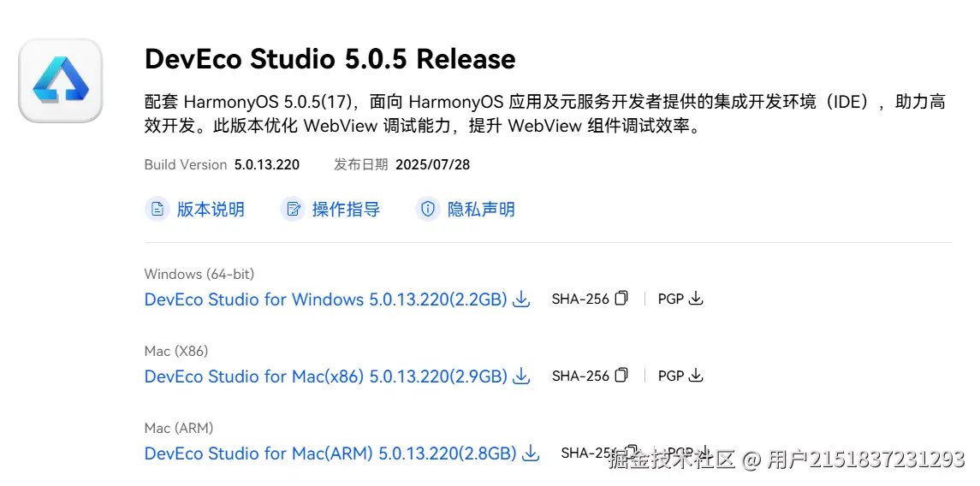This screenshot has width=980, height=486.
Task: Open the 操作指导 guide link
Action: pyautogui.click(x=346, y=210)
